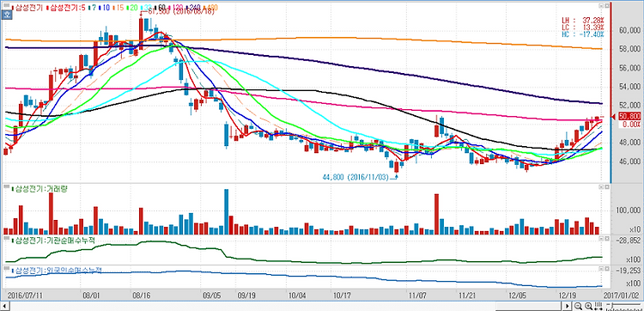Click the LC : 13.39% statistic
644x311 pixels.
[x=583, y=27]
